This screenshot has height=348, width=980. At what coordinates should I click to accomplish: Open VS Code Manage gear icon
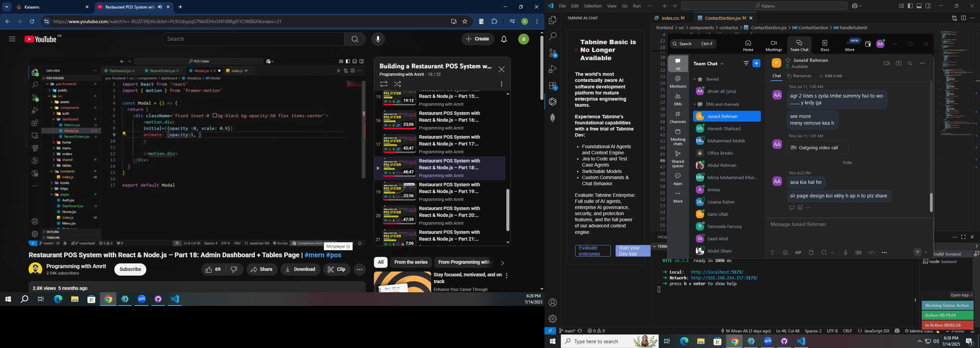[553, 319]
